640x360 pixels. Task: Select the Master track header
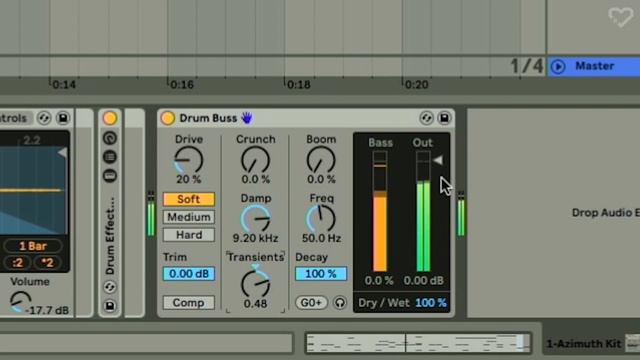point(594,66)
